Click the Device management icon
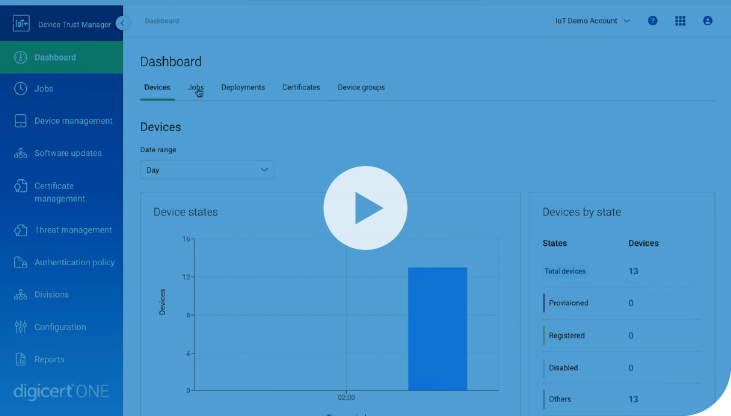The width and height of the screenshot is (731, 416). (21, 121)
